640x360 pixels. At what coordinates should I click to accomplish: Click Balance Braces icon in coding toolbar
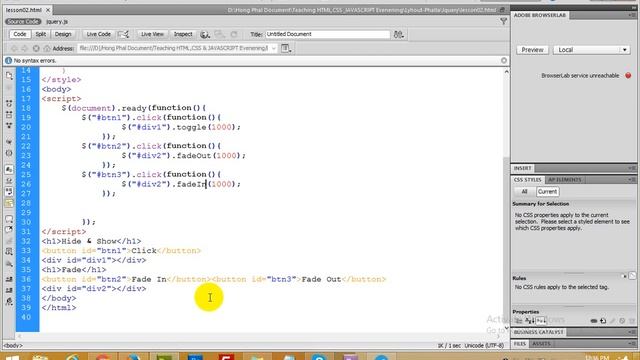pos(9,153)
